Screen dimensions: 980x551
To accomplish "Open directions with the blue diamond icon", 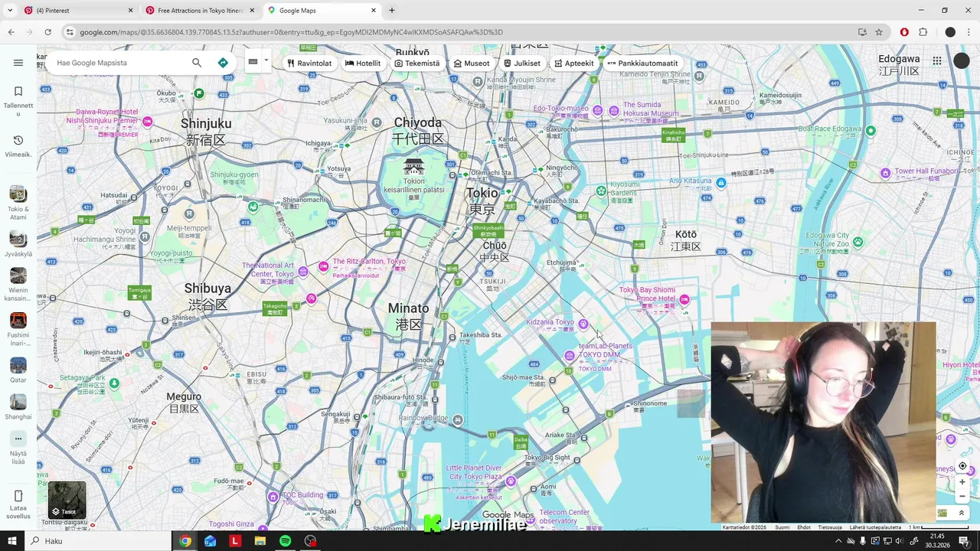I will point(223,63).
